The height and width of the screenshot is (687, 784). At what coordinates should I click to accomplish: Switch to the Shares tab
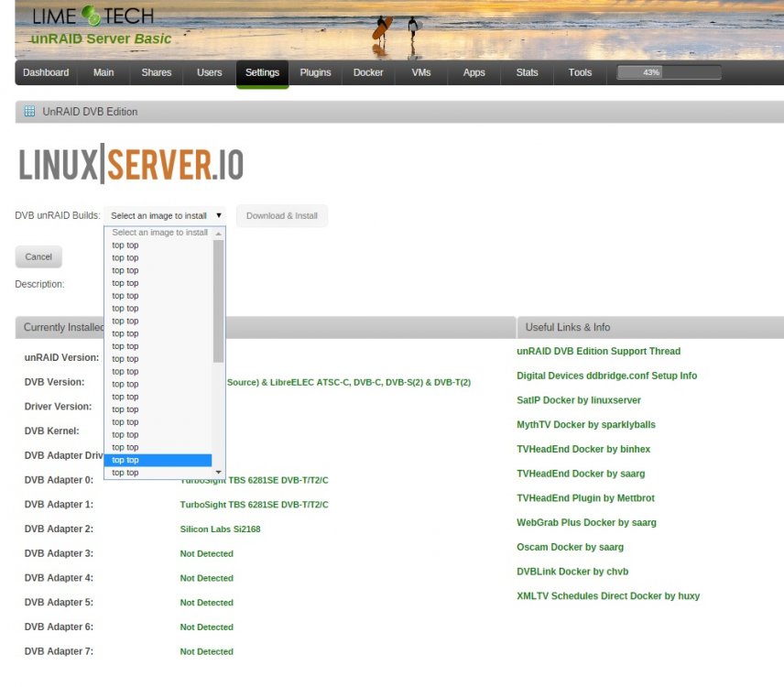[x=157, y=72]
